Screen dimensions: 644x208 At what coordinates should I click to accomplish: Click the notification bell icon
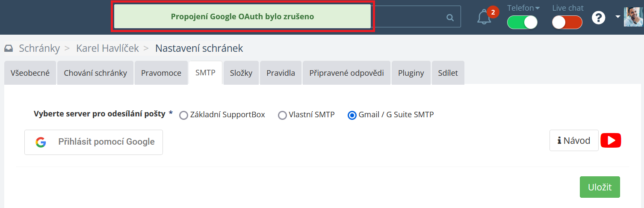click(484, 17)
